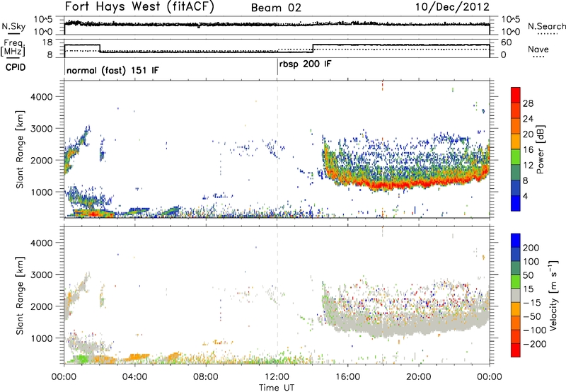Image resolution: width=566 pixels, height=392 pixels.
Task: Click the "N.Sky" legend label
Action: click(x=13, y=26)
